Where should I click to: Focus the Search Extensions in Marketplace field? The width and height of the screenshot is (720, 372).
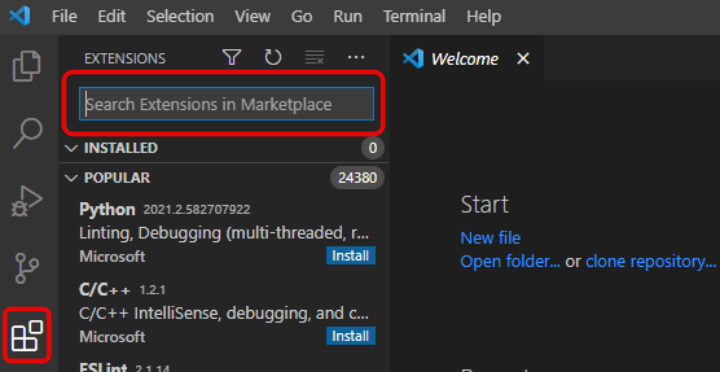tap(226, 104)
